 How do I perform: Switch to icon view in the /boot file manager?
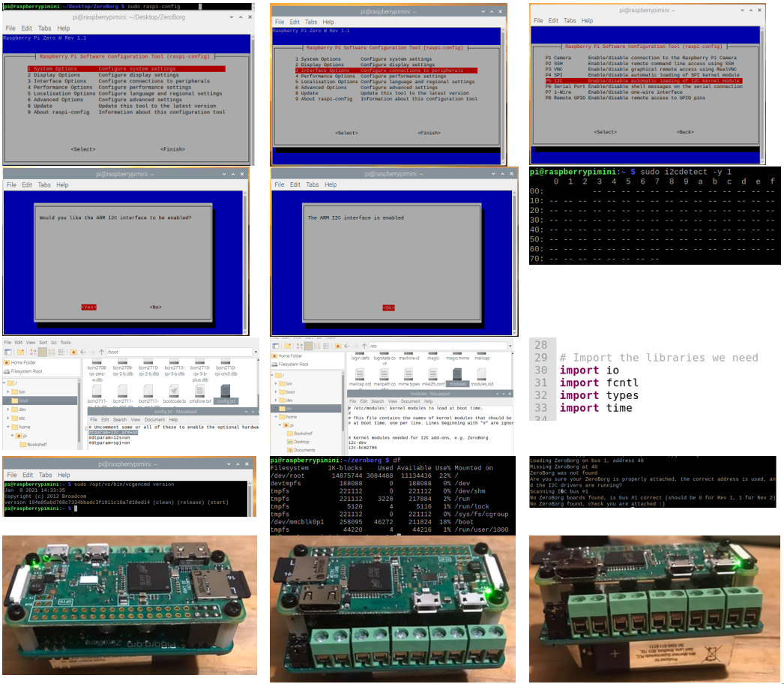tap(43, 351)
